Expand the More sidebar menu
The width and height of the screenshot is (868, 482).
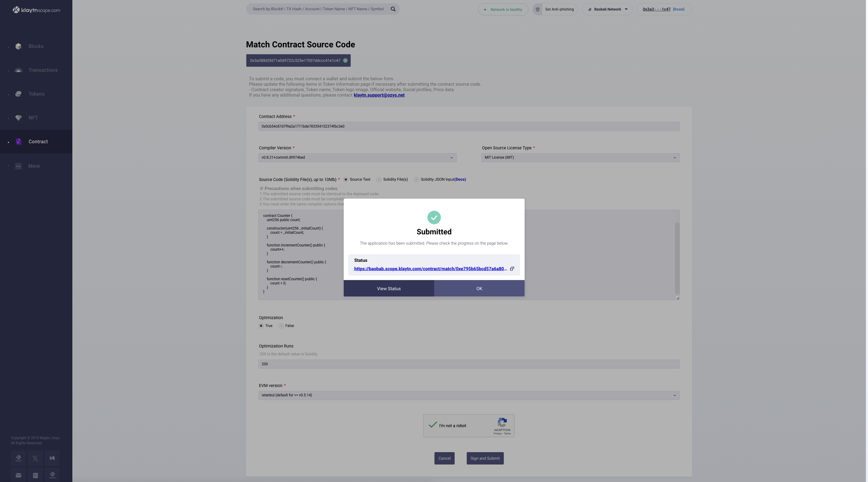point(34,166)
